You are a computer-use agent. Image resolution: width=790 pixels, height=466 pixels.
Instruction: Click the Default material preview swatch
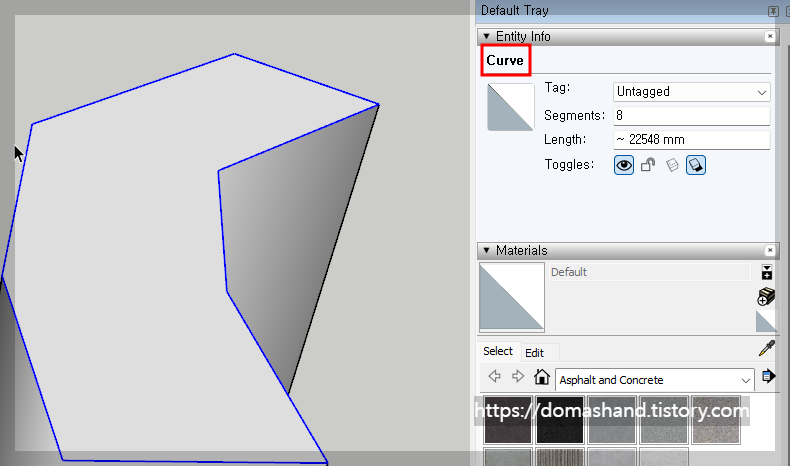point(511,296)
